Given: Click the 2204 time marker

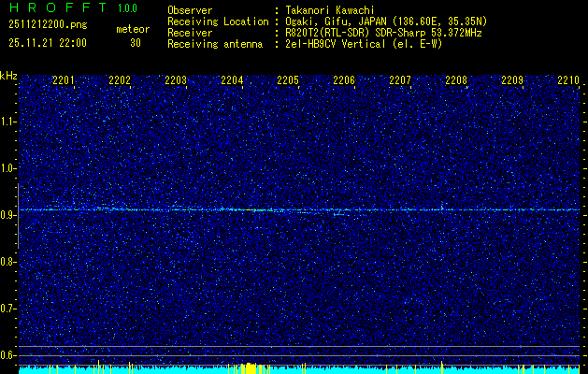Looking at the screenshot, I should (232, 79).
